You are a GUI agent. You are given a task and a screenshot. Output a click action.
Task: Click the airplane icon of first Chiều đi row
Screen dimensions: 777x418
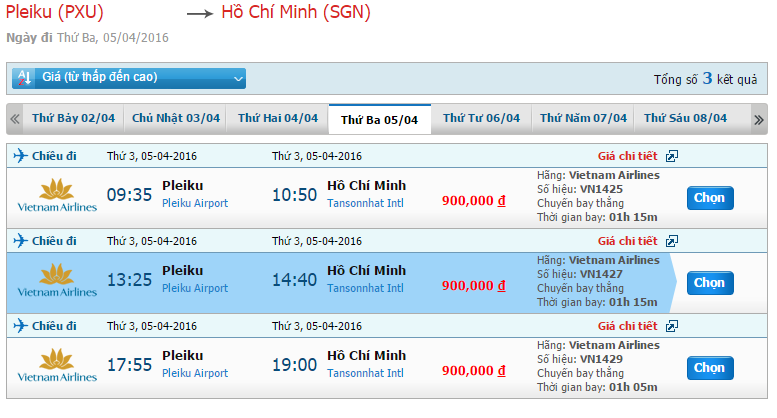tap(20, 156)
